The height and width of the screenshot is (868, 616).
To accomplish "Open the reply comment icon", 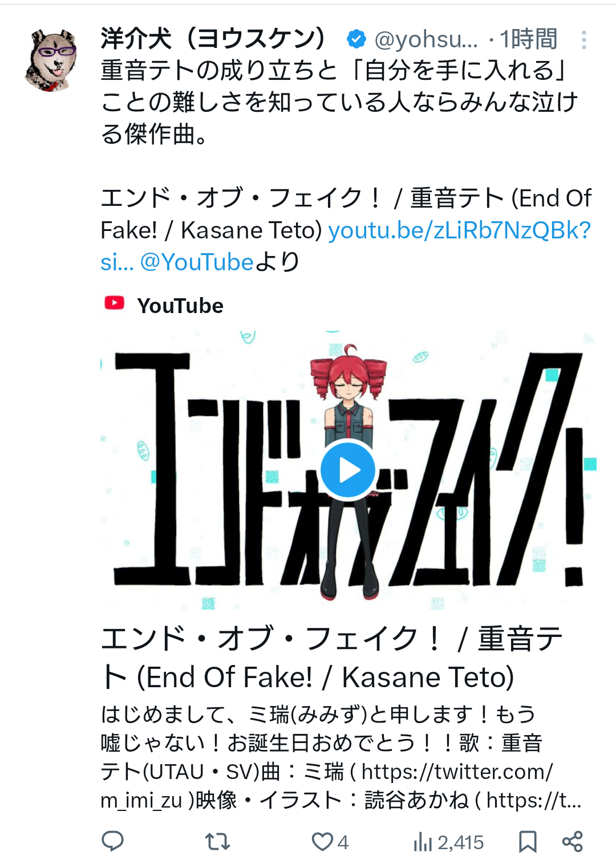I will [x=112, y=841].
